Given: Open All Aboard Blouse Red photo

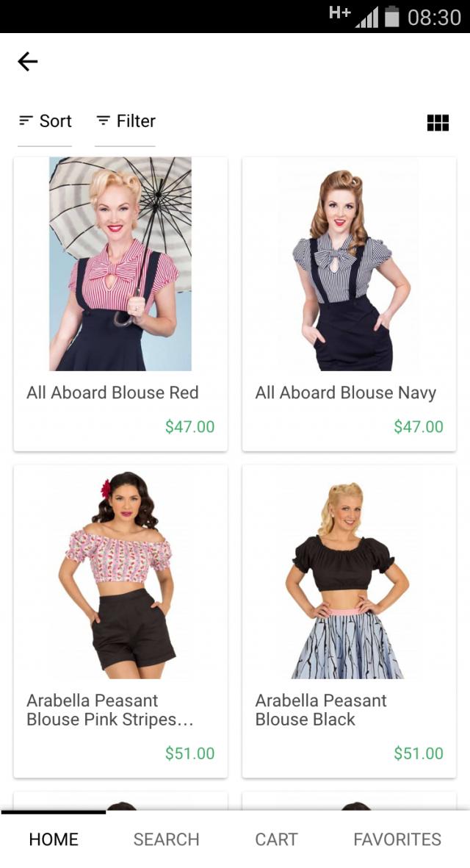Looking at the screenshot, I should click(120, 264).
